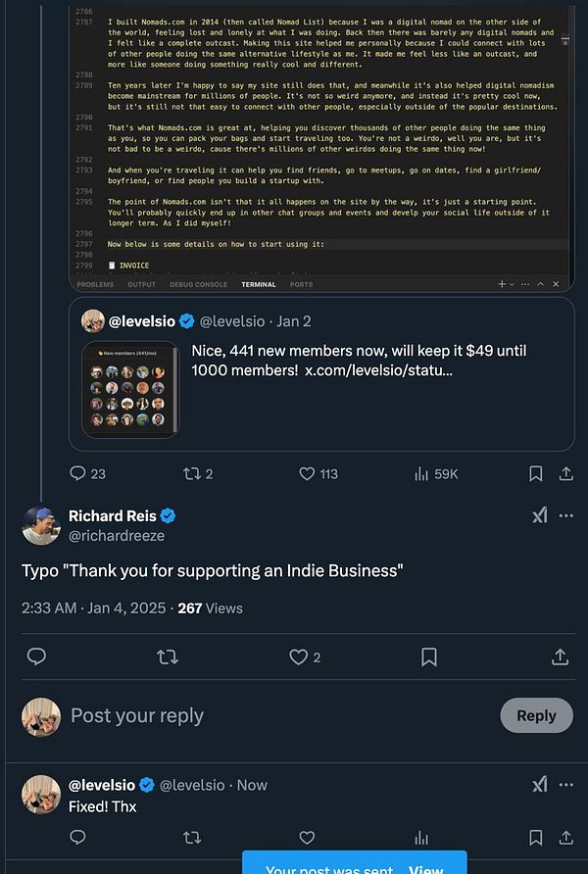Open the terminal panel's ellipsis actions menu
The height and width of the screenshot is (874, 588).
[x=526, y=284]
